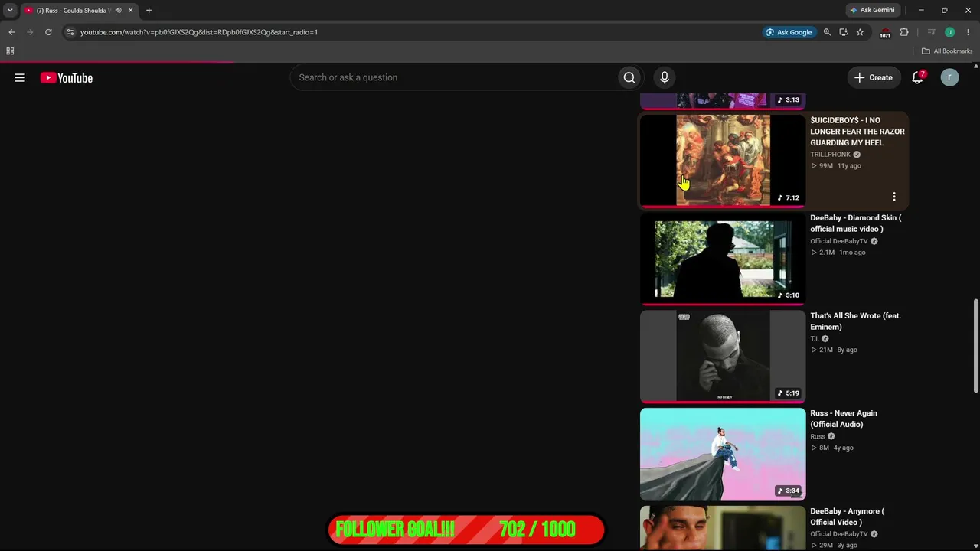Open YouTube notifications bell
Screen dimensions: 980x551
[917, 77]
